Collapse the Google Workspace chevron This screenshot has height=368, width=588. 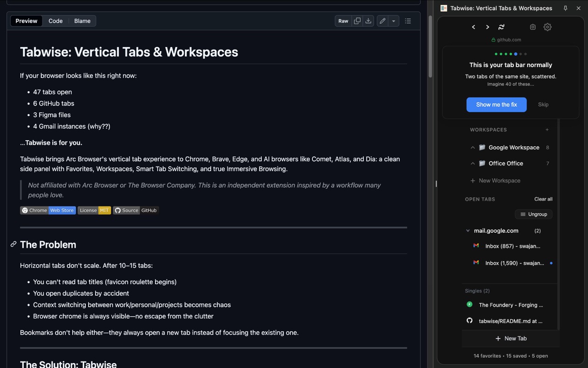473,148
